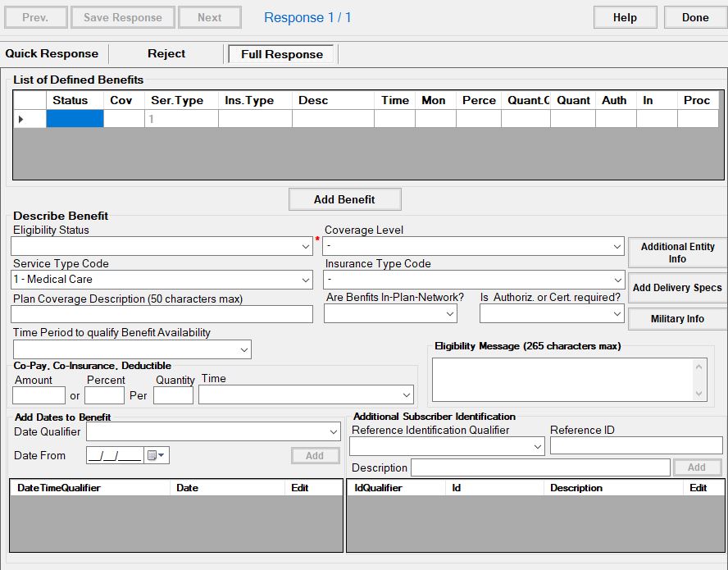Viewport: 728px width, 570px height.
Task: Click the Save Response button
Action: (123, 18)
